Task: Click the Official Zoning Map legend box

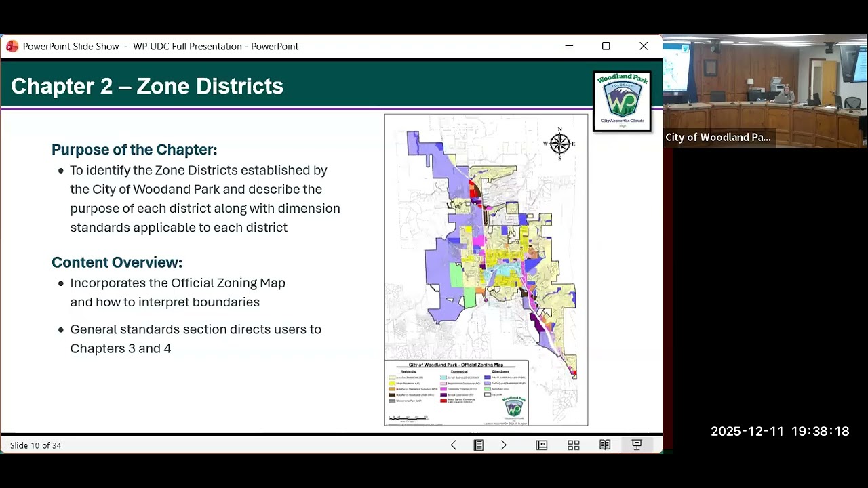Action: coord(457,393)
